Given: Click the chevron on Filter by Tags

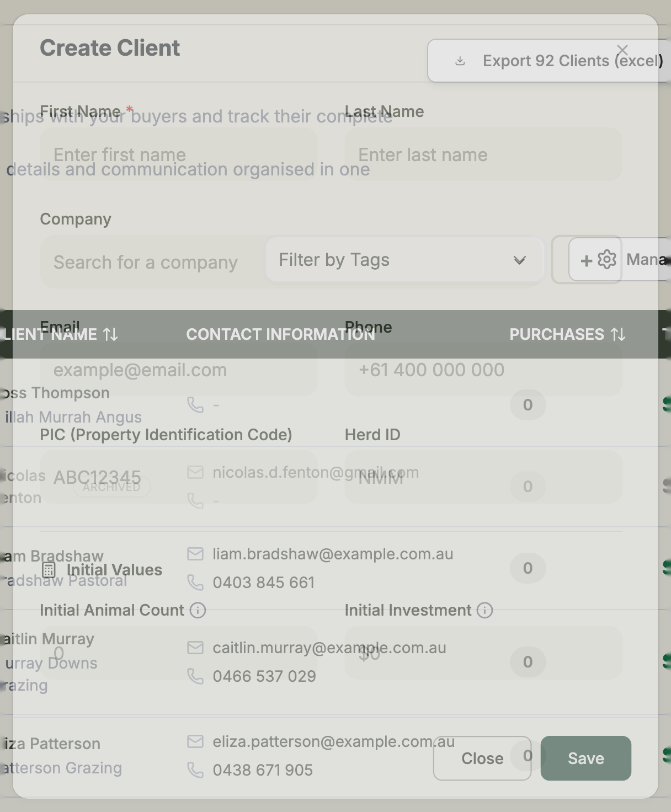Looking at the screenshot, I should (519, 260).
